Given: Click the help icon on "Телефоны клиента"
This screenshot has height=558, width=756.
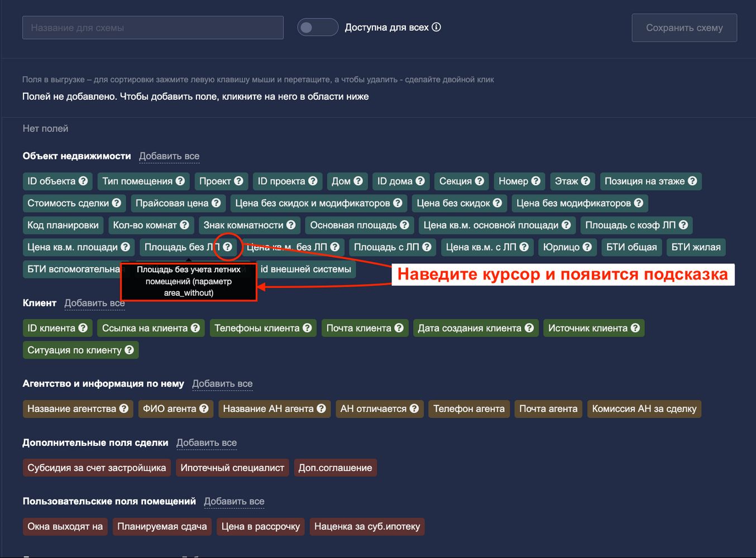Looking at the screenshot, I should pyautogui.click(x=308, y=328).
